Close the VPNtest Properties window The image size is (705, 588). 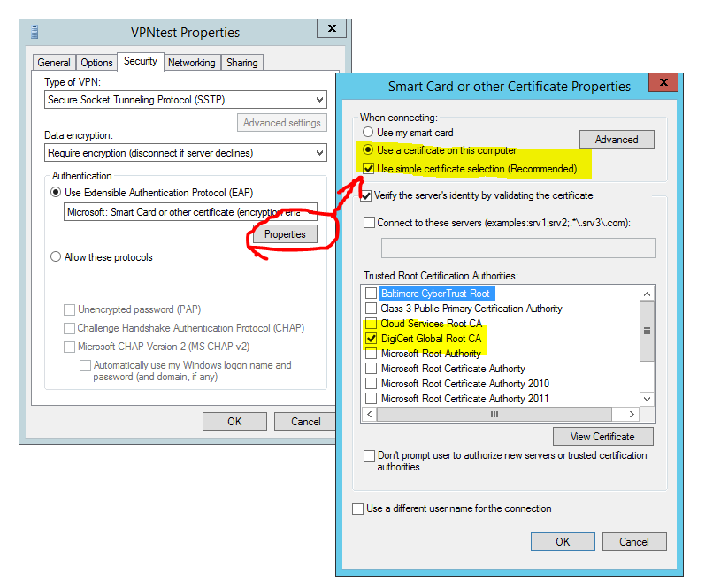(333, 28)
